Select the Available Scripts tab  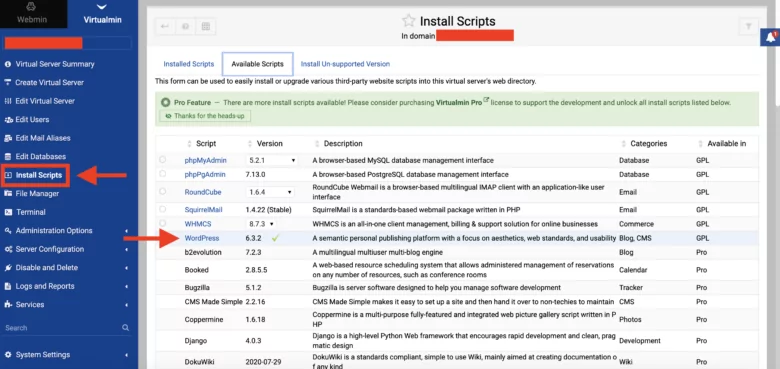pyautogui.click(x=257, y=64)
